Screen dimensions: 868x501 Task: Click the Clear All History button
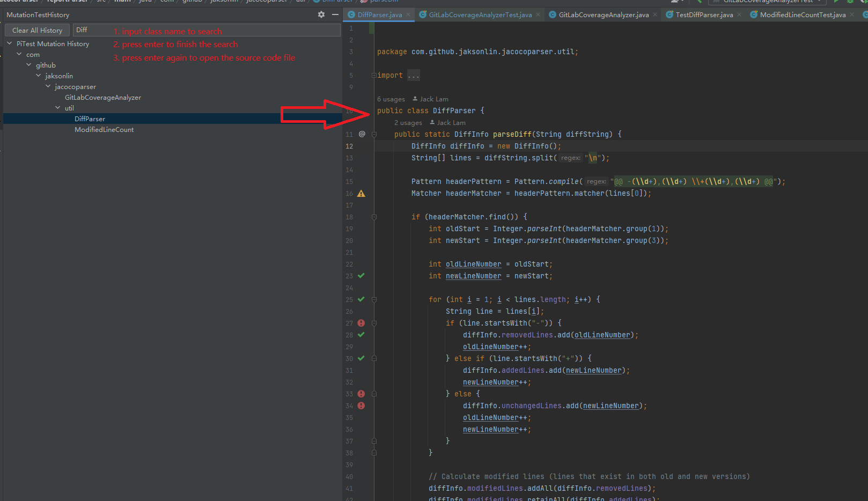tap(38, 30)
